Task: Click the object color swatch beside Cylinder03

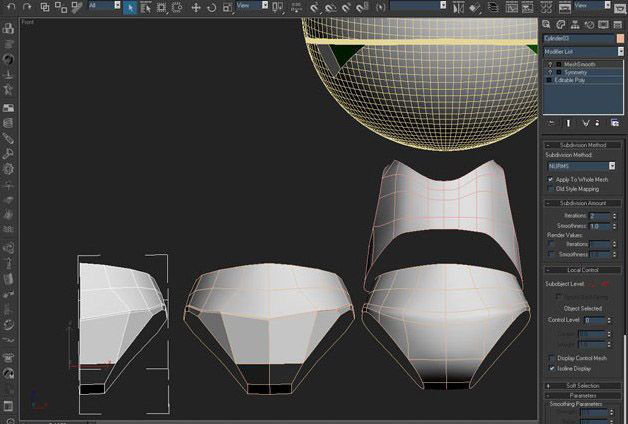Action: click(x=619, y=38)
